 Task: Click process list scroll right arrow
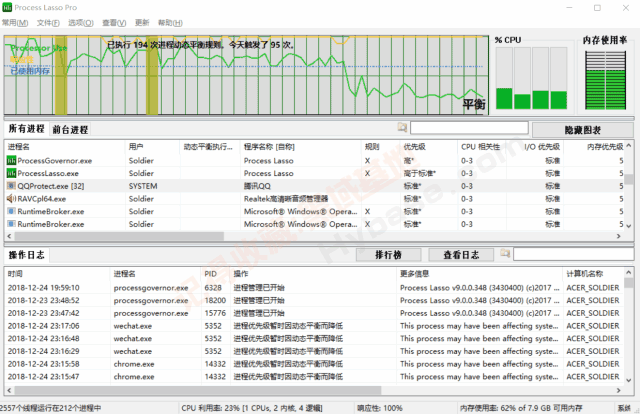click(619, 236)
